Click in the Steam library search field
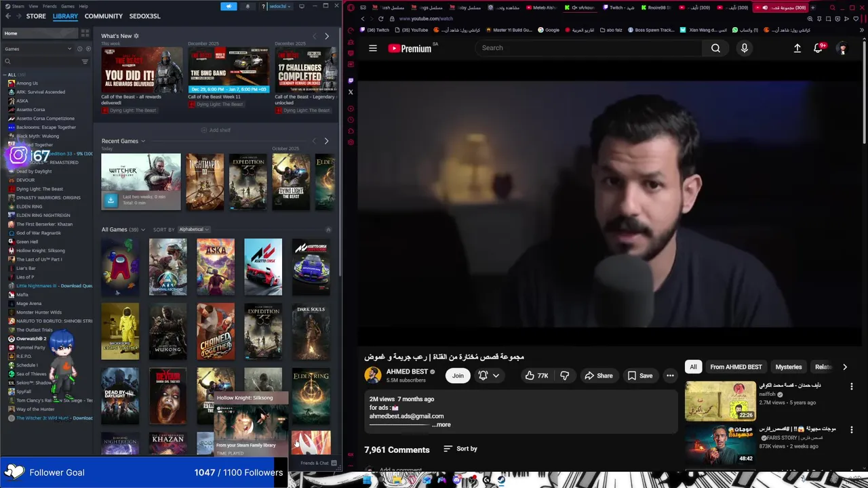The height and width of the screenshot is (488, 868). (x=41, y=62)
